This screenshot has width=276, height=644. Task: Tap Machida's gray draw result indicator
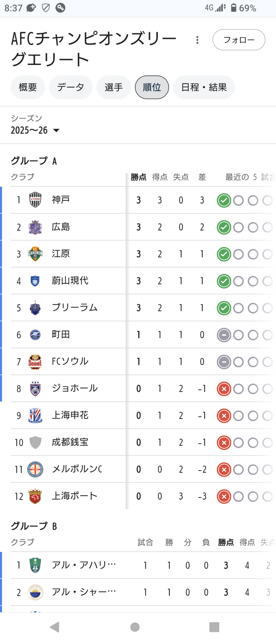[x=224, y=335]
